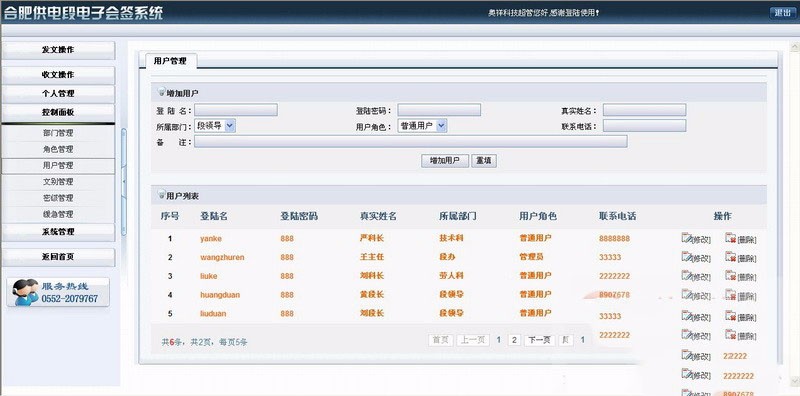Open 角色管理 in the sidebar
The image size is (800, 396).
[x=58, y=150]
